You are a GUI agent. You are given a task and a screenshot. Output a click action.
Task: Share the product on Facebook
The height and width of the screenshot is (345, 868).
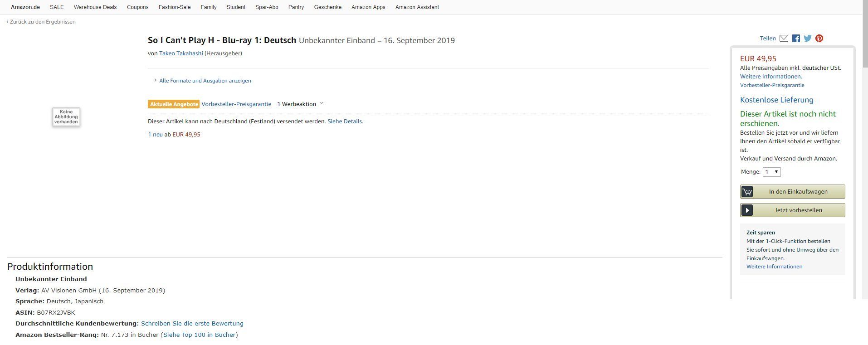pyautogui.click(x=796, y=39)
